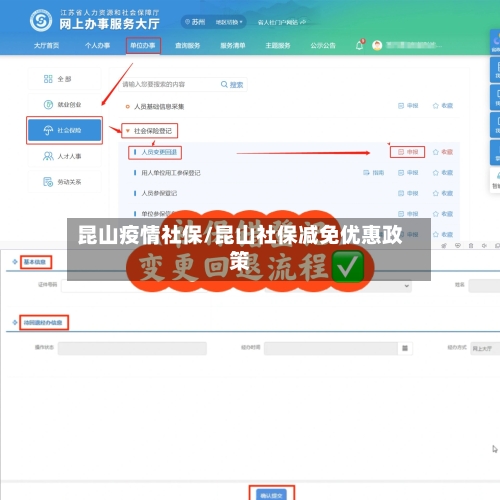This screenshot has width=500, height=500.
Task: Click 申报 for 人员变更回退
Action: tap(408, 152)
